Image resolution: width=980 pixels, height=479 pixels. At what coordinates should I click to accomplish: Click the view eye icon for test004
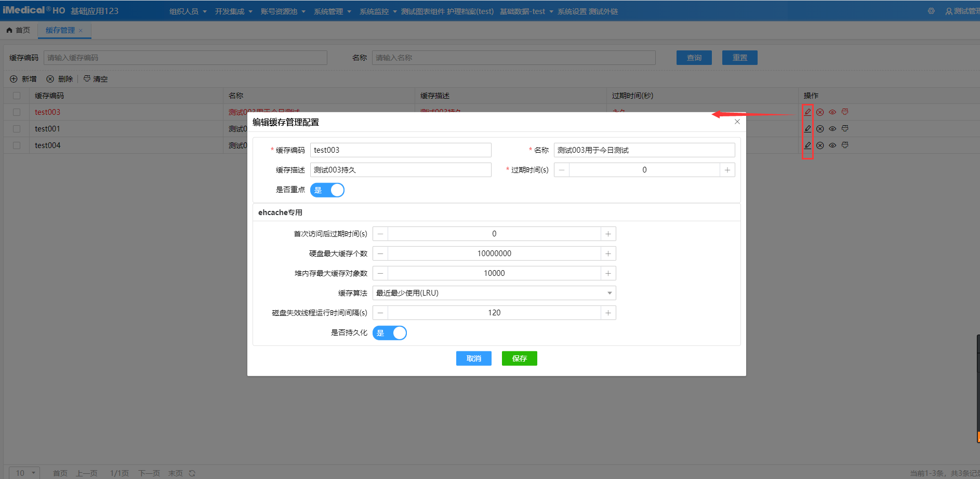coord(832,145)
